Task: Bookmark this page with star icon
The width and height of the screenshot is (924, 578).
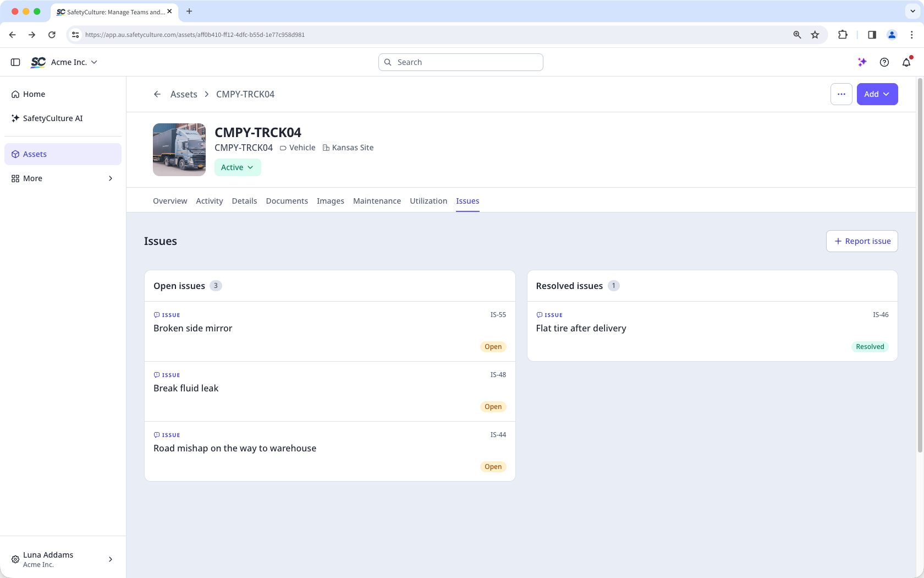Action: tap(815, 35)
